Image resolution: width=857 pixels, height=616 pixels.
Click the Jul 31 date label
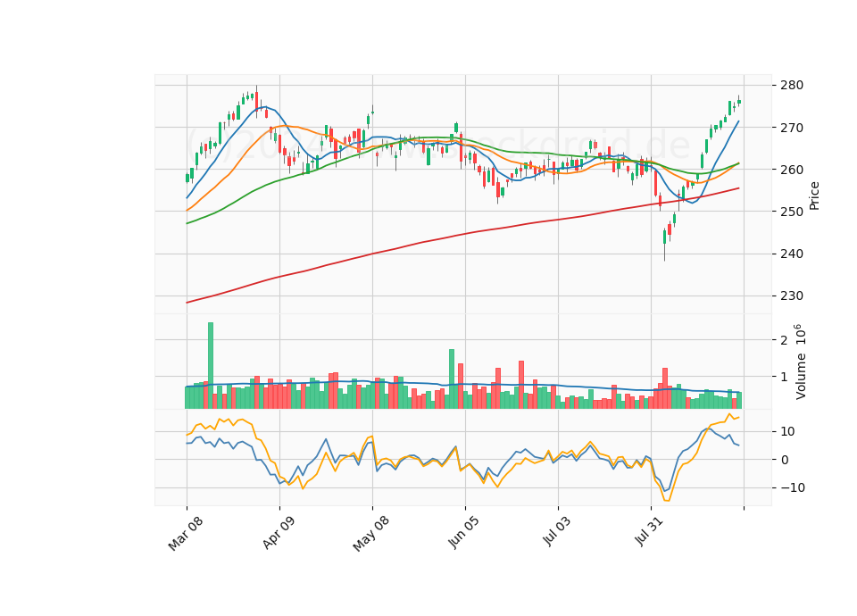tap(649, 531)
